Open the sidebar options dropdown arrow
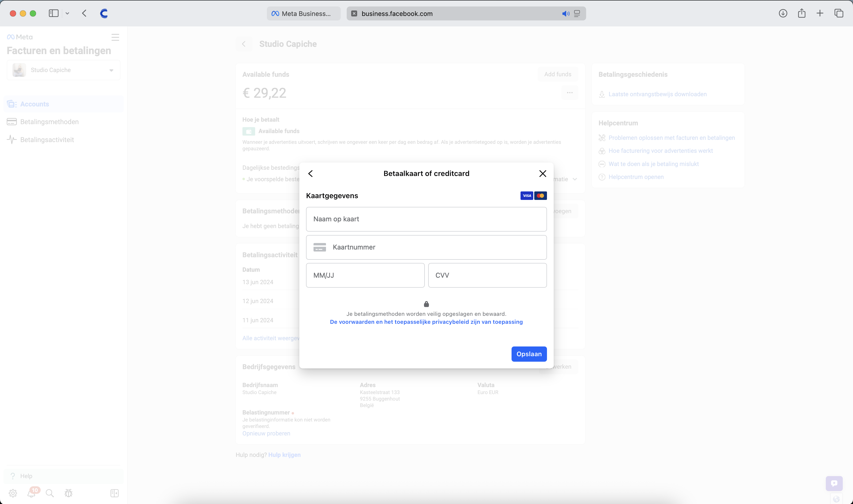The width and height of the screenshot is (853, 504). 67,13
